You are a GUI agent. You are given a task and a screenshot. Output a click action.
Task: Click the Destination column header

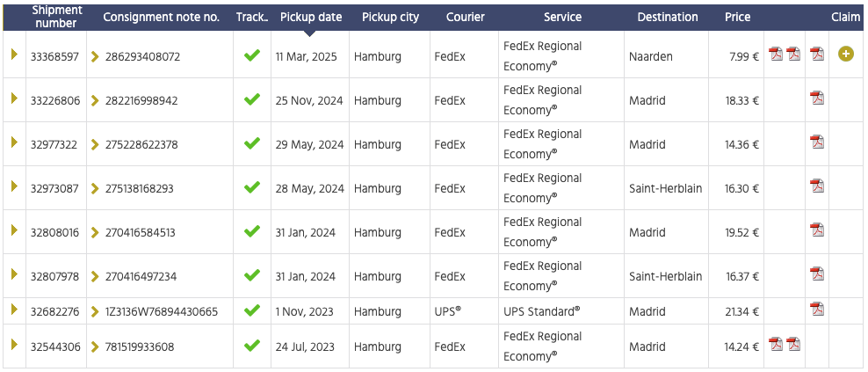click(x=668, y=17)
